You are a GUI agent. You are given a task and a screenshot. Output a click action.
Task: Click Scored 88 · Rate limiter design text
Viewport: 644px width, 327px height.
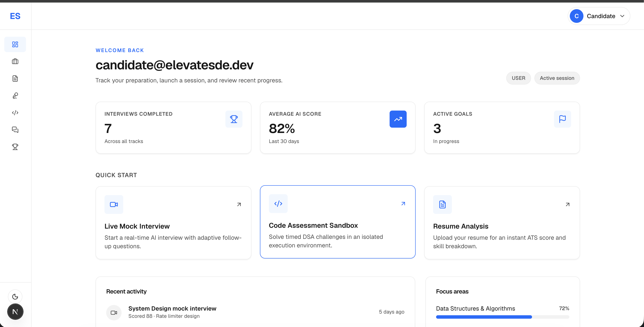point(164,316)
